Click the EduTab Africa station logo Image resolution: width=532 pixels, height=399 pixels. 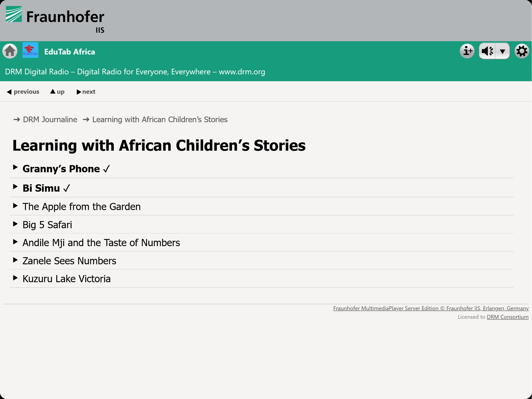tap(30, 50)
